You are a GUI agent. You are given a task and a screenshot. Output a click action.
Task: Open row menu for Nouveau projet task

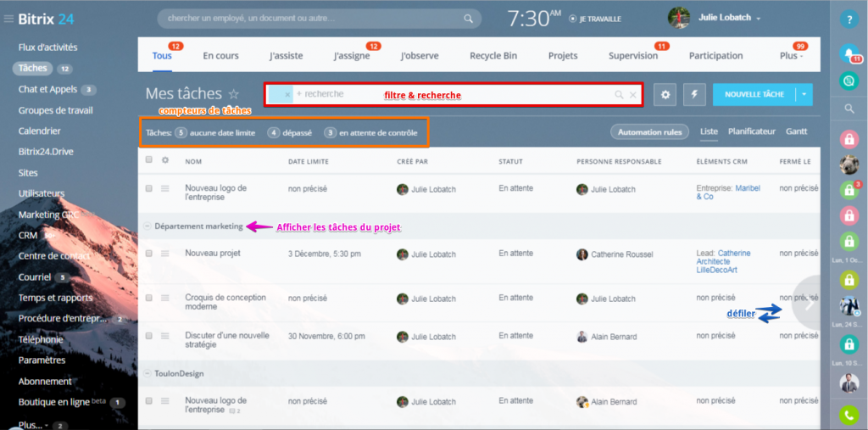[x=165, y=254]
